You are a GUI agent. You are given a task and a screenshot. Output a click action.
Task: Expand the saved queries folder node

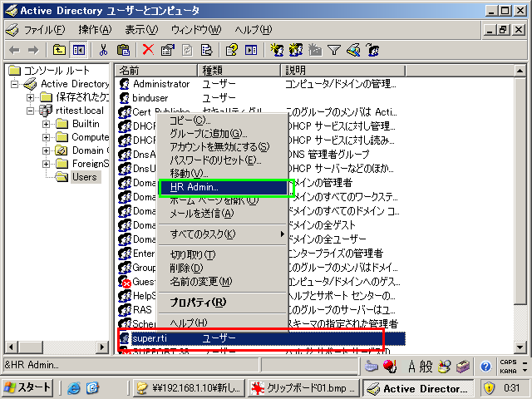(x=30, y=97)
